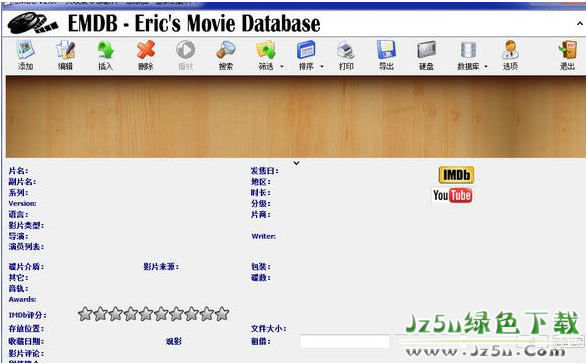This screenshot has width=586, height=364.
Task: Click the IMDb评分: label
Action: click(27, 315)
